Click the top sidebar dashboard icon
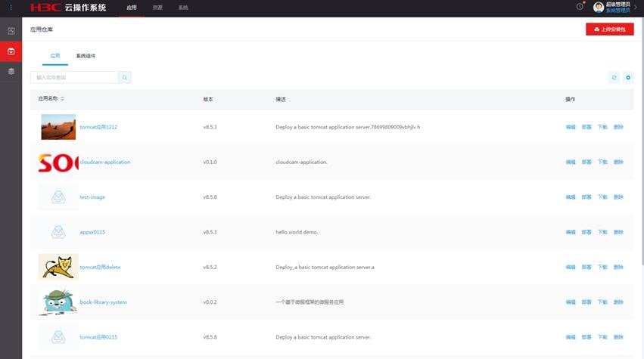This screenshot has height=359, width=644. click(x=11, y=31)
